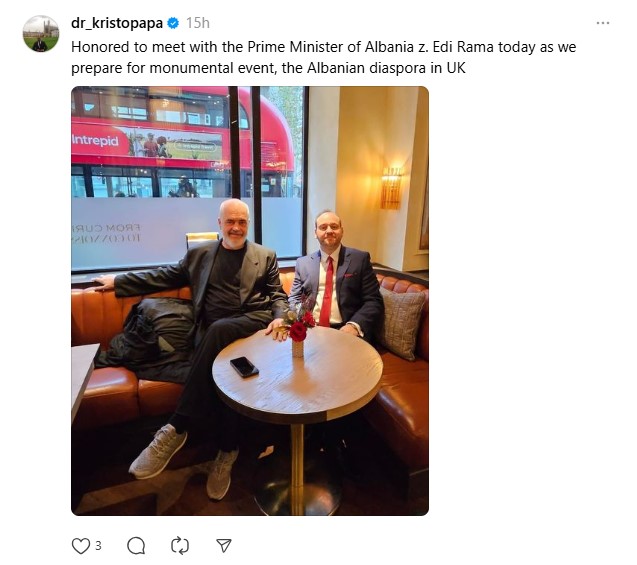Click the smartphone on the table in photo
The image size is (637, 565).
[244, 367]
